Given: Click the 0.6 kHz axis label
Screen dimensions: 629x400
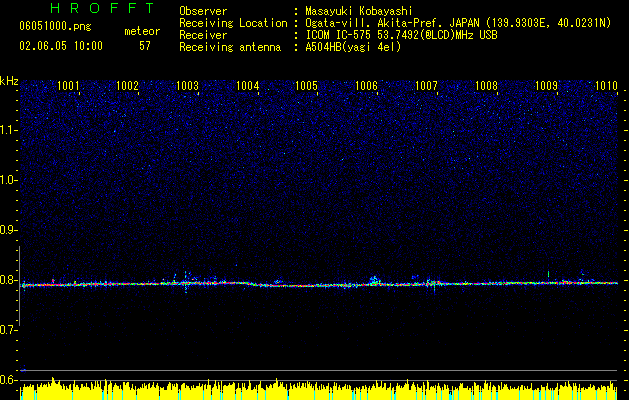Looking at the screenshot, I should pyautogui.click(x=8, y=380).
